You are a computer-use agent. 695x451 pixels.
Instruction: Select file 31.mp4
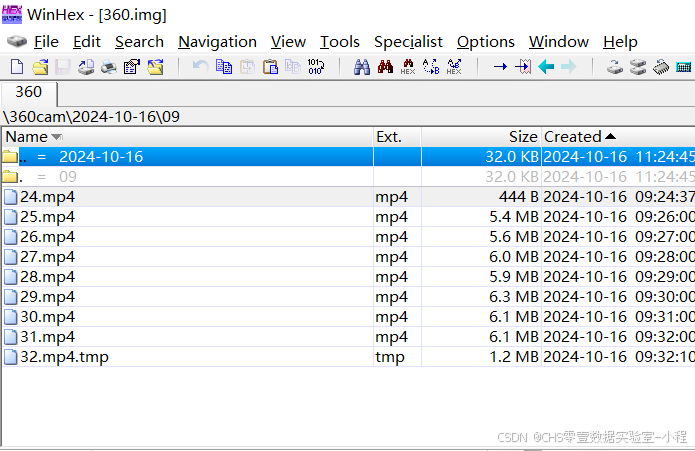(x=348, y=337)
